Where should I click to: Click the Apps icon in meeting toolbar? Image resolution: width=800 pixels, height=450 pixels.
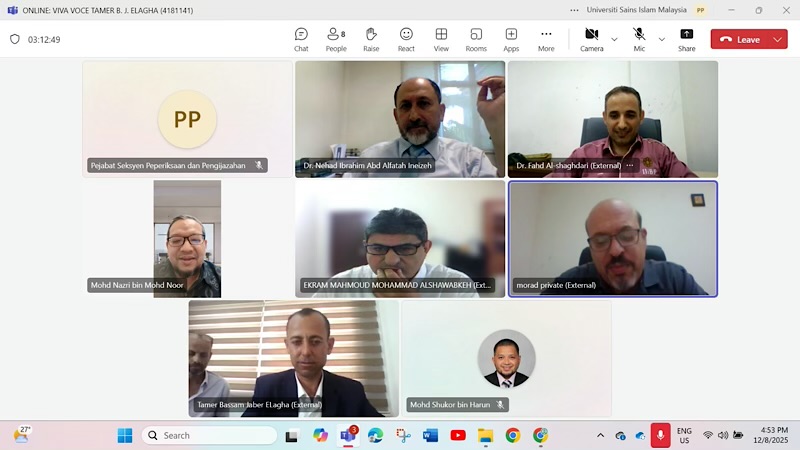[x=511, y=39]
